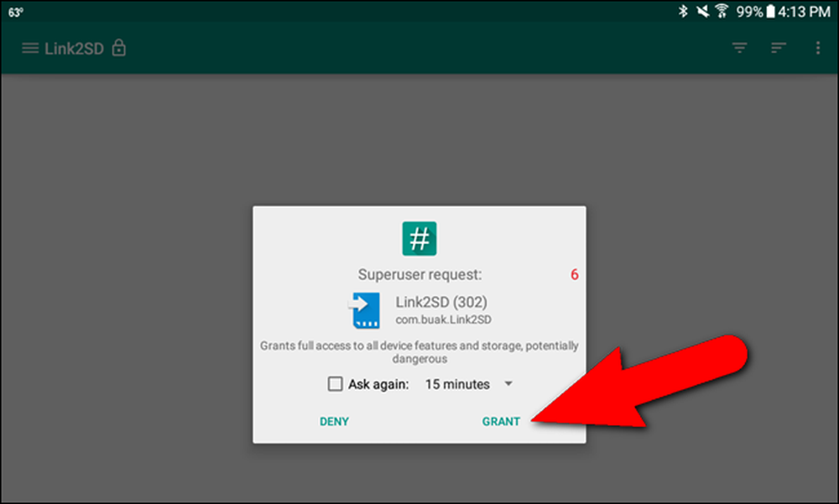839x504 pixels.
Task: Tap the lock icon beside Link2SD title
Action: [119, 48]
